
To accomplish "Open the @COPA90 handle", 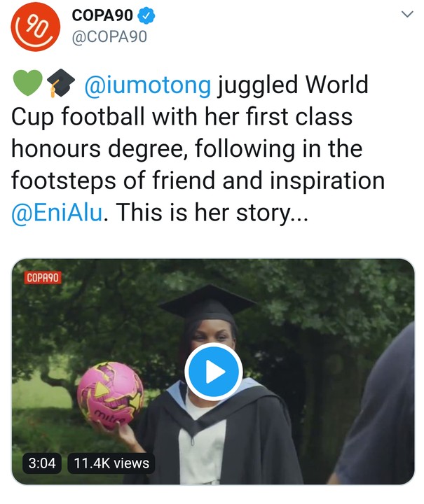I will point(110,36).
